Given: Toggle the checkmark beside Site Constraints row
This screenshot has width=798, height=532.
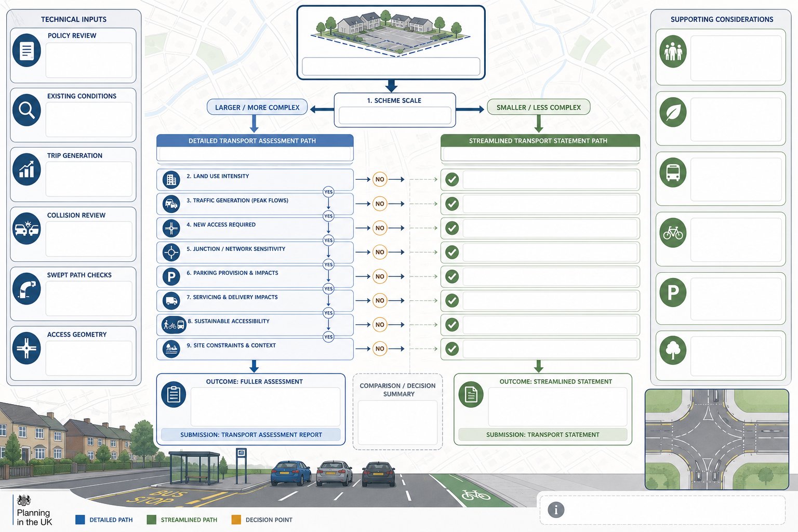Looking at the screenshot, I should tap(452, 349).
